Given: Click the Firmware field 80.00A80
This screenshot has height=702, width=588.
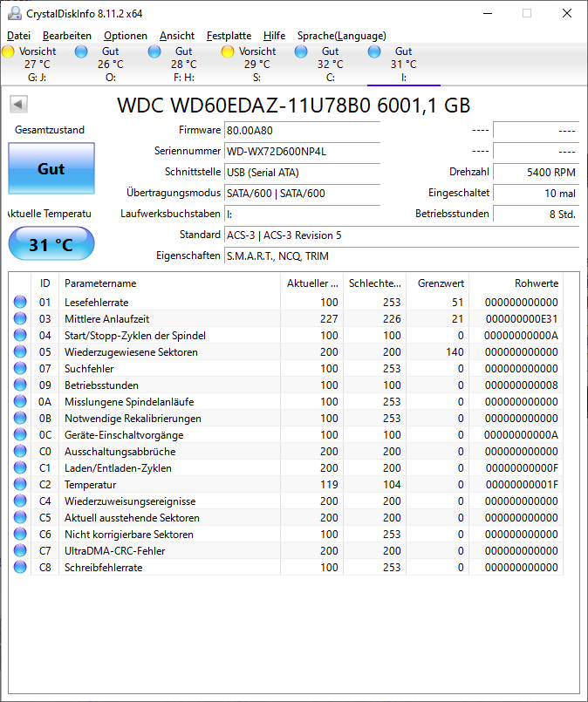Looking at the screenshot, I should click(x=302, y=130).
